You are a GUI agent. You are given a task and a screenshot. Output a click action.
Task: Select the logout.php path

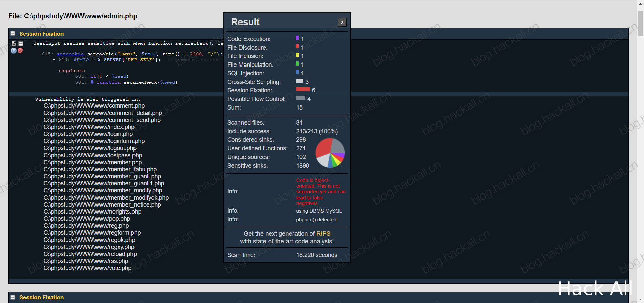pos(90,148)
